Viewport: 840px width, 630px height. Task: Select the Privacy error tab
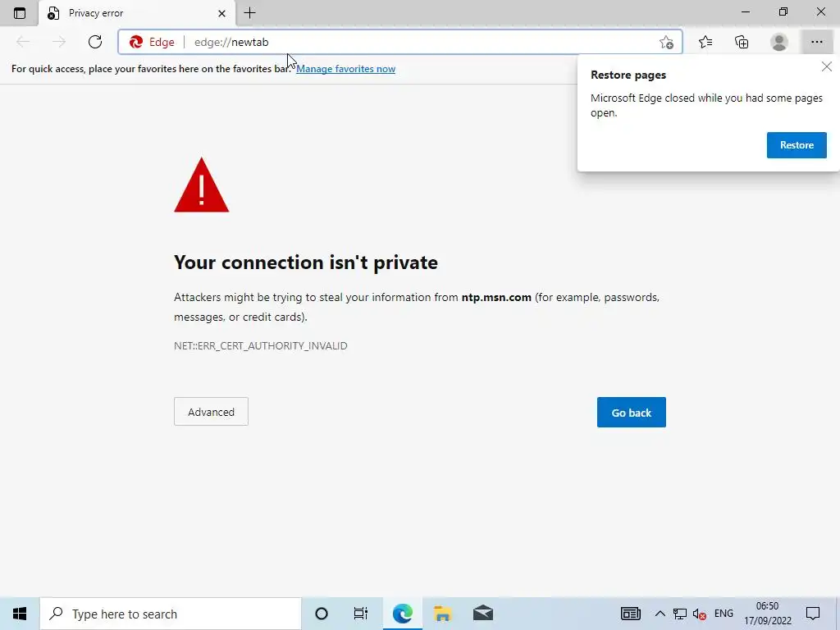click(x=137, y=13)
